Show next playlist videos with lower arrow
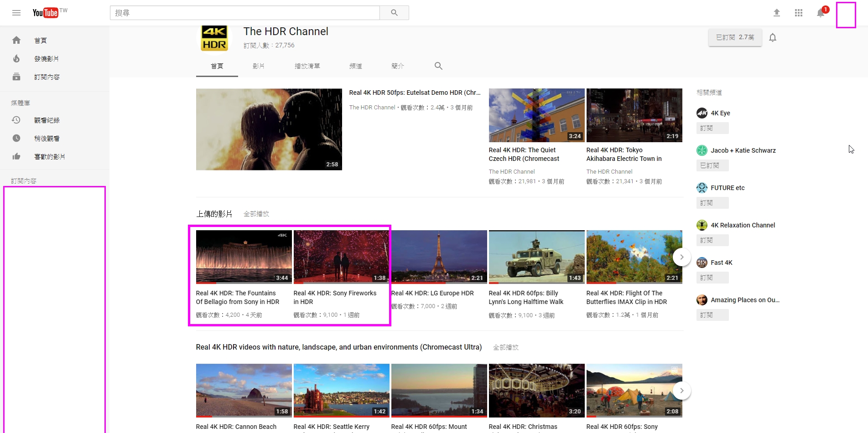868x433 pixels. point(681,391)
